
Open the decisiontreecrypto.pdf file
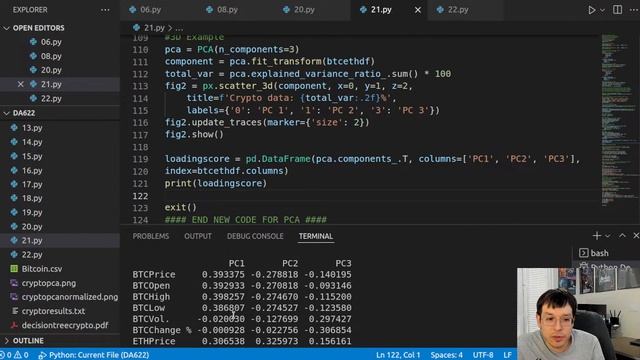tap(65, 325)
